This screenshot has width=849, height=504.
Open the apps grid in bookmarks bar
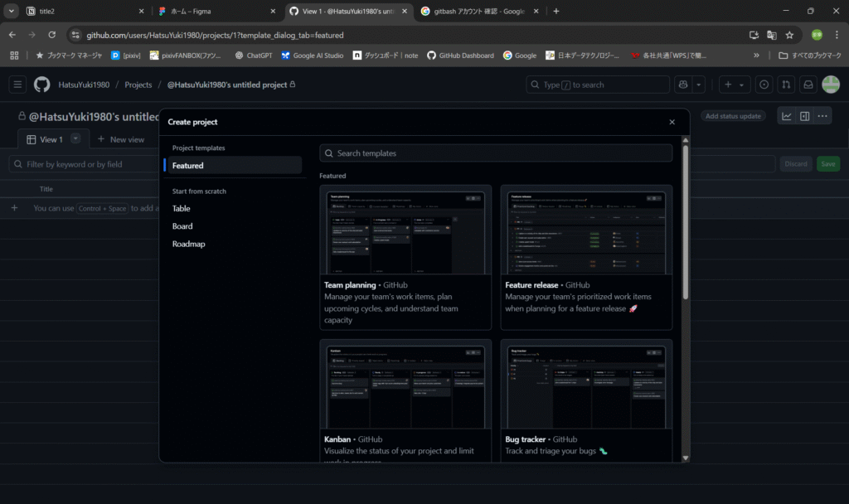(14, 56)
